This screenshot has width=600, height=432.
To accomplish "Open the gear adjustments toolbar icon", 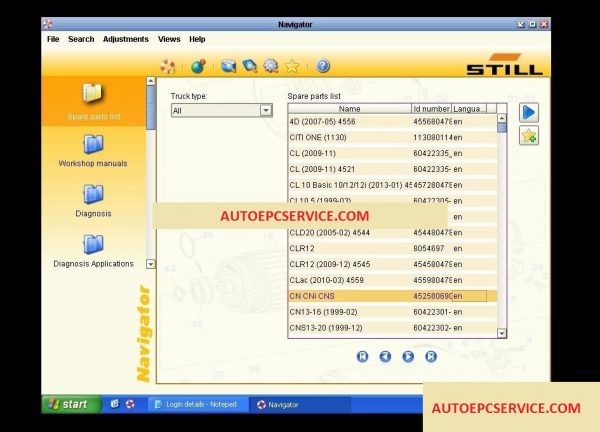I will [271, 66].
